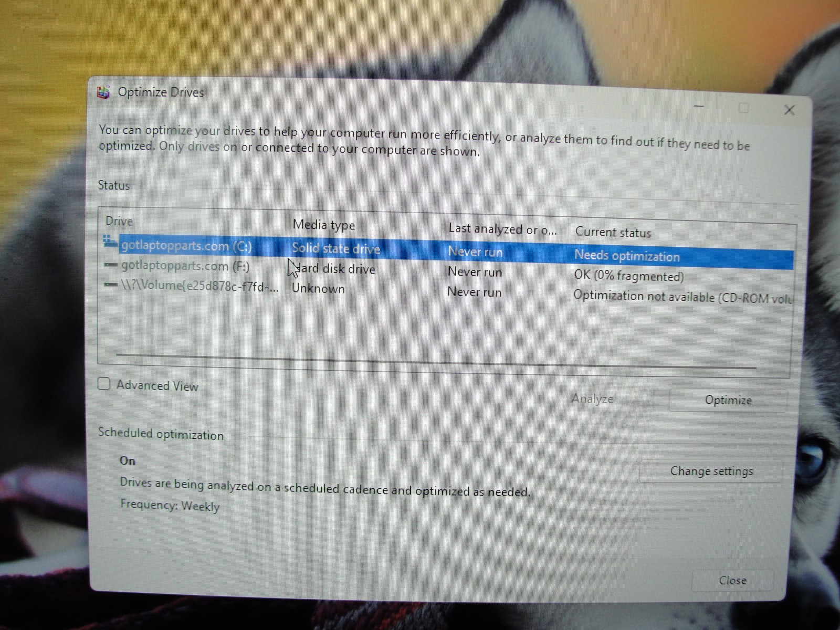This screenshot has width=840, height=630.
Task: Select the \\?\Volume{e25d878c-f7fd-... row
Action: click(x=447, y=291)
